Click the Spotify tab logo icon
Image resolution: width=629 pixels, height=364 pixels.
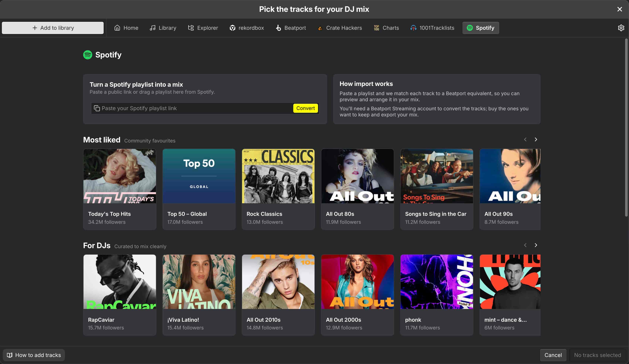470,28
